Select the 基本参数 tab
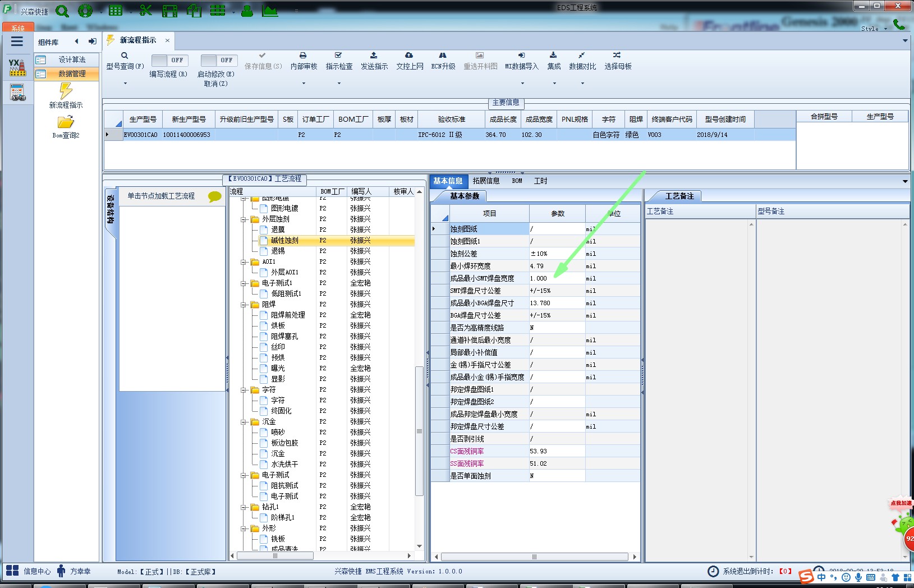 [x=465, y=196]
